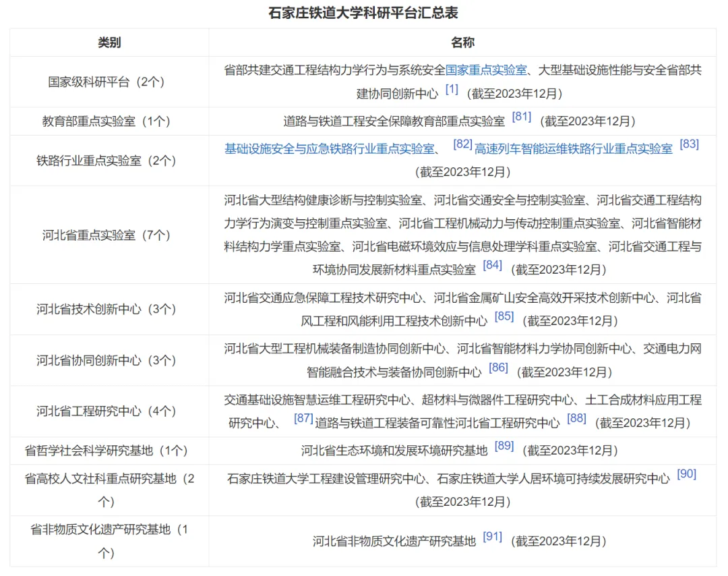Select text 超材料与微器件工程研究中心
Screen dimensions: 728x576
pyautogui.click(x=497, y=399)
